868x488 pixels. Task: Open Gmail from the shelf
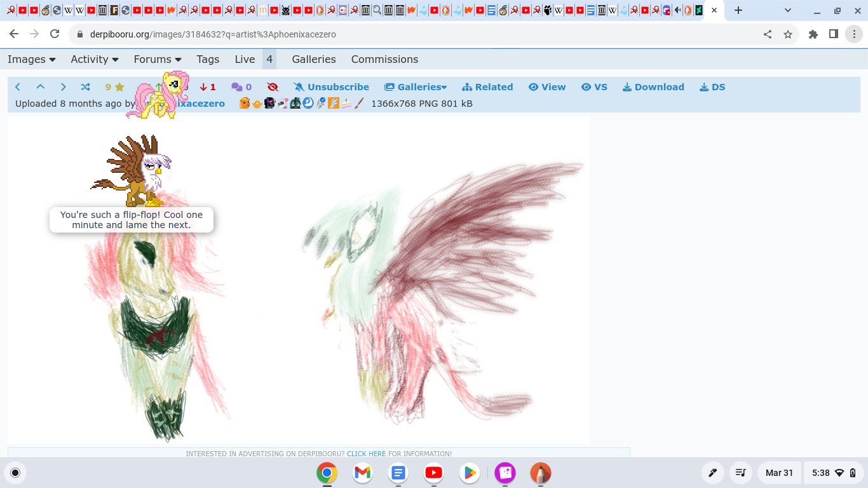[363, 473]
